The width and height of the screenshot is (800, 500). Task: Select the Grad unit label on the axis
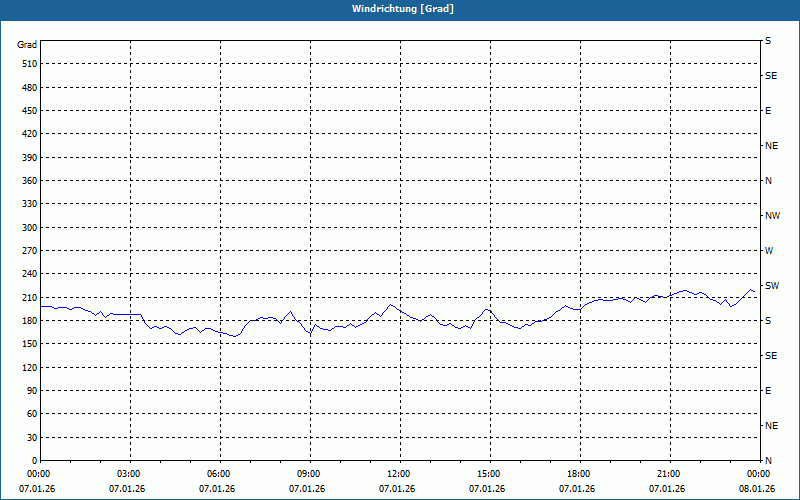[x=27, y=45]
